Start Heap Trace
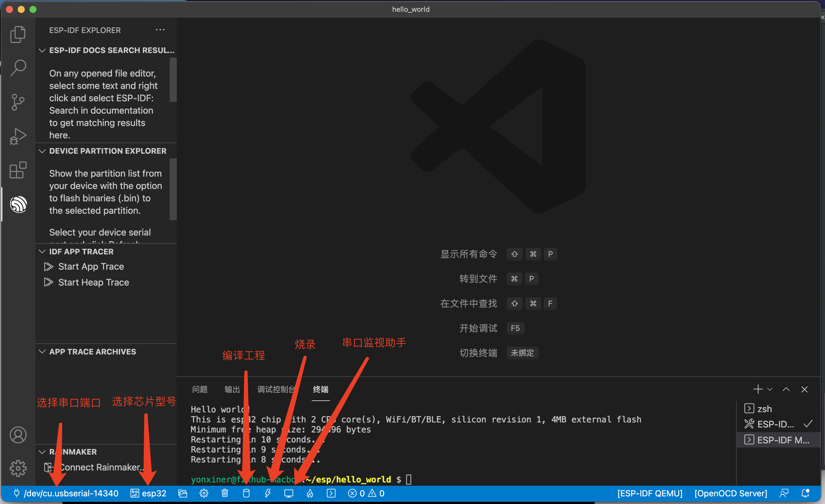Image resolution: width=825 pixels, height=504 pixels. (x=94, y=282)
